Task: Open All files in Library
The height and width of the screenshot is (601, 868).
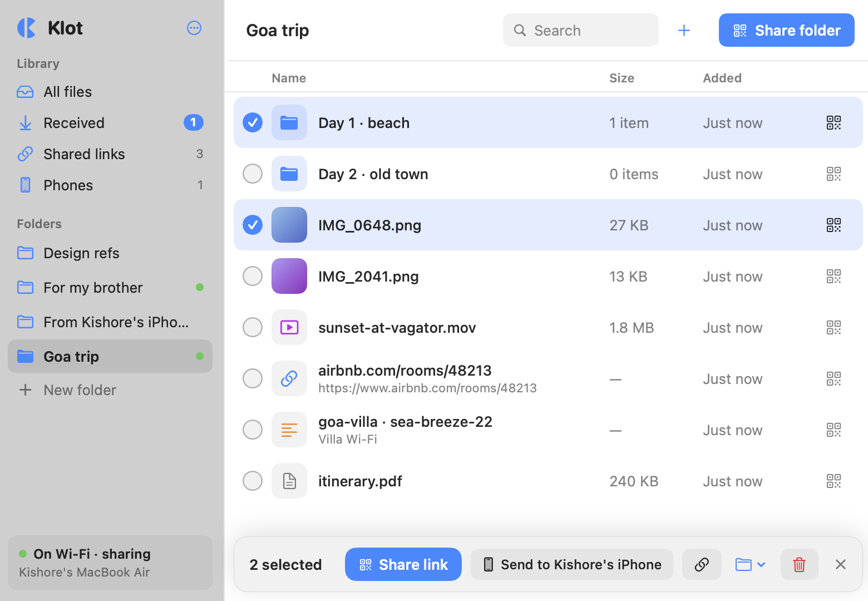Action: tap(110, 92)
